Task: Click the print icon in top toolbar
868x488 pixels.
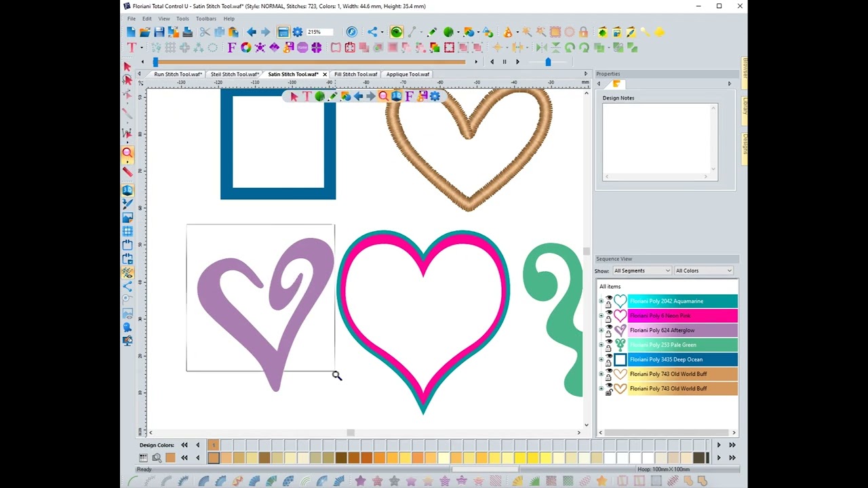Action: click(187, 32)
